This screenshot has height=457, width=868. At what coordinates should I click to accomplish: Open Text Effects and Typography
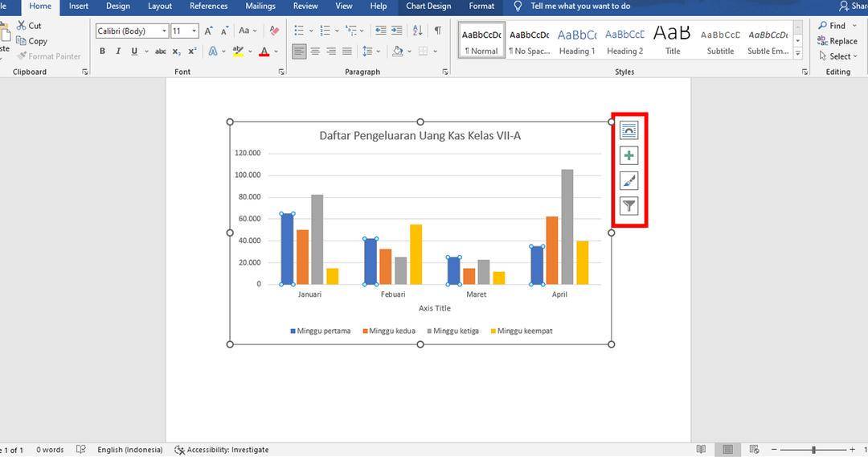[213, 51]
